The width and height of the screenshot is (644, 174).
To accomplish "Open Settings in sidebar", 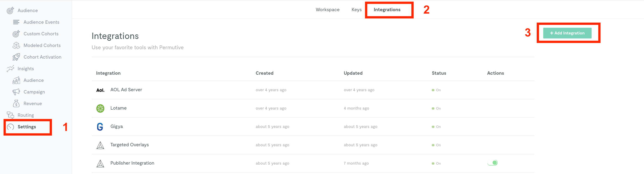I will click(27, 127).
